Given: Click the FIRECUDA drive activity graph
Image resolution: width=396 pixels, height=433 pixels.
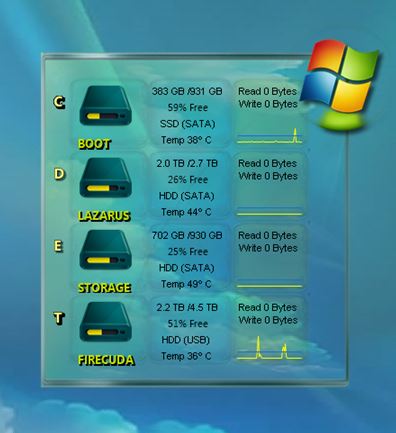Looking at the screenshot, I should click(269, 348).
